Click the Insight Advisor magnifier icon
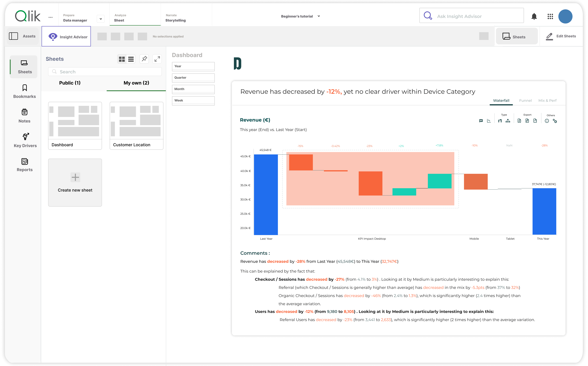 [x=428, y=16]
